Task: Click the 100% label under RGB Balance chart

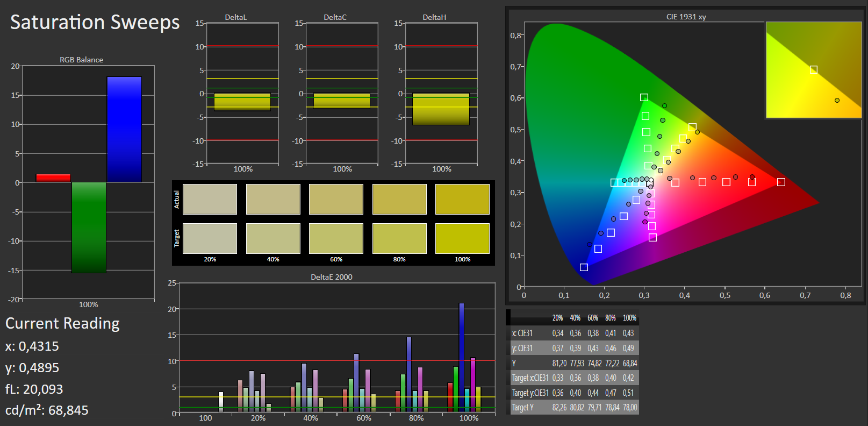Action: (x=89, y=304)
